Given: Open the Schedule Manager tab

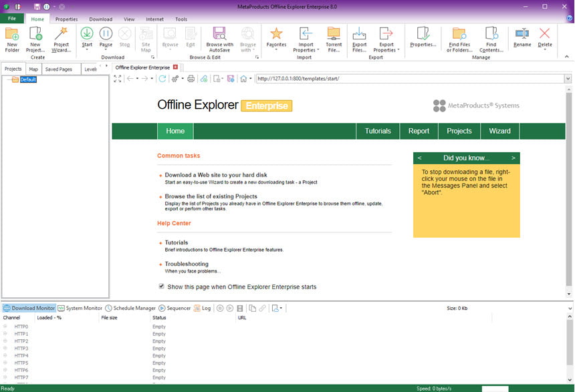Looking at the screenshot, I should click(130, 308).
